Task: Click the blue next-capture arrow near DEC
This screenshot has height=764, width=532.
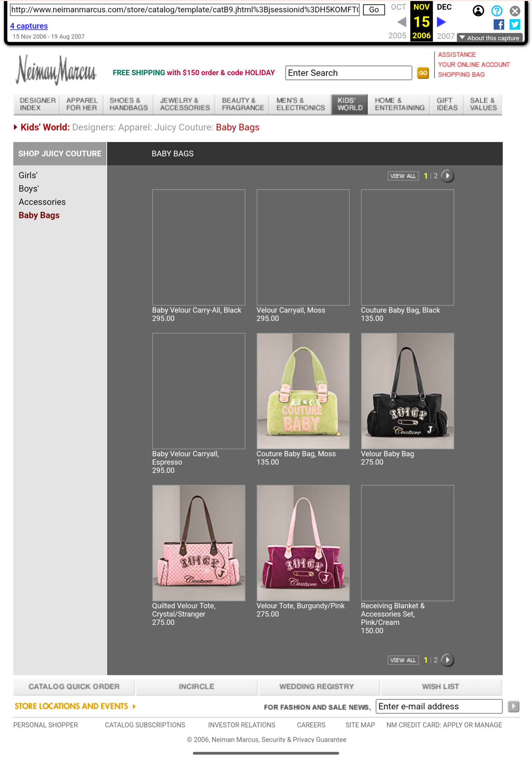Action: coord(441,22)
